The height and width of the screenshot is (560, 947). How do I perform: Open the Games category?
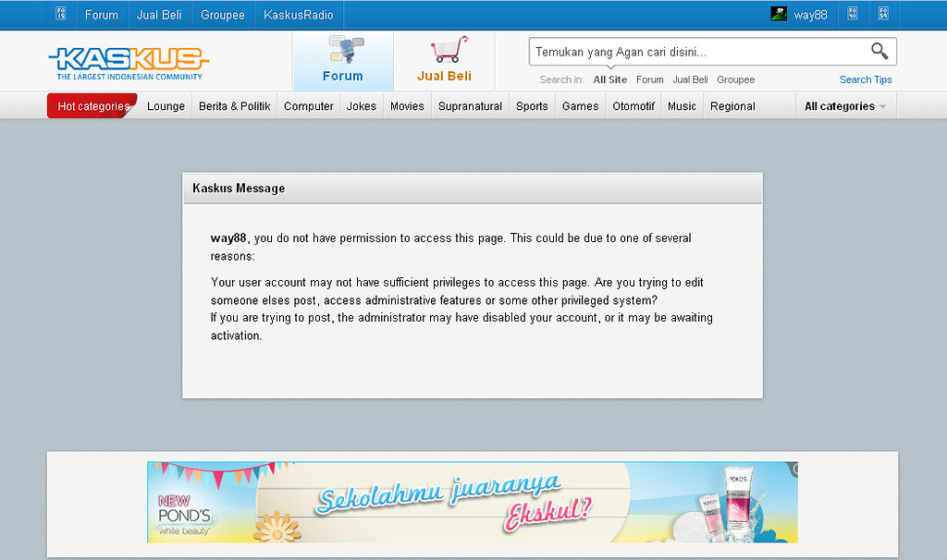tap(581, 106)
